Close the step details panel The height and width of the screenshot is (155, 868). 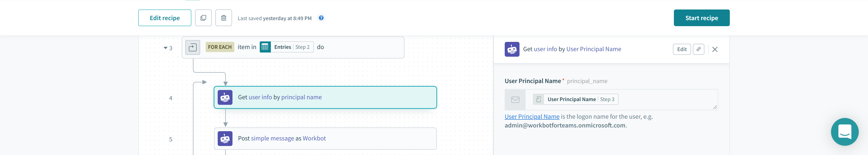(715, 49)
